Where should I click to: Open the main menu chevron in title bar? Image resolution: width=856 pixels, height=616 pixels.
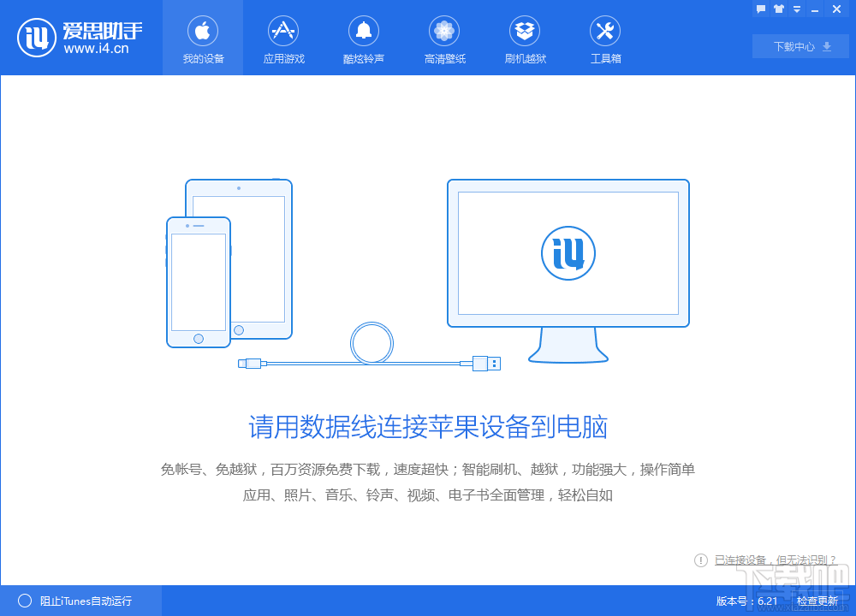tap(797, 9)
